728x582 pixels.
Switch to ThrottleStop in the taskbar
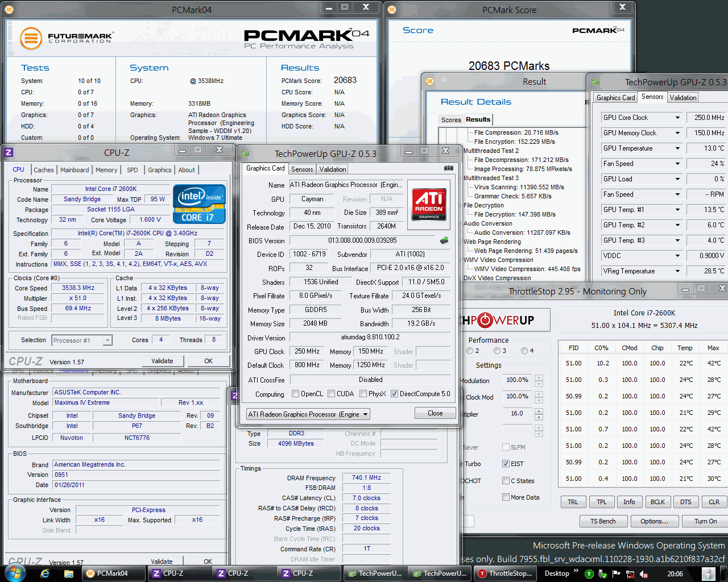[505, 573]
